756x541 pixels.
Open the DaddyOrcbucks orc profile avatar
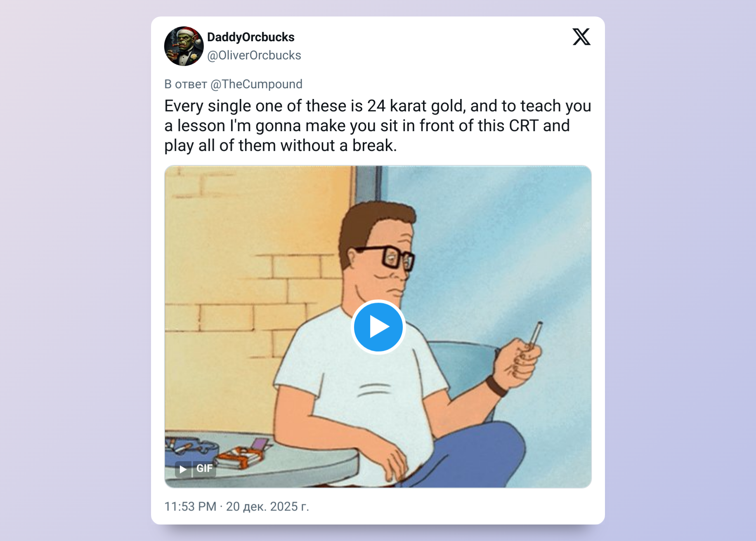click(184, 46)
